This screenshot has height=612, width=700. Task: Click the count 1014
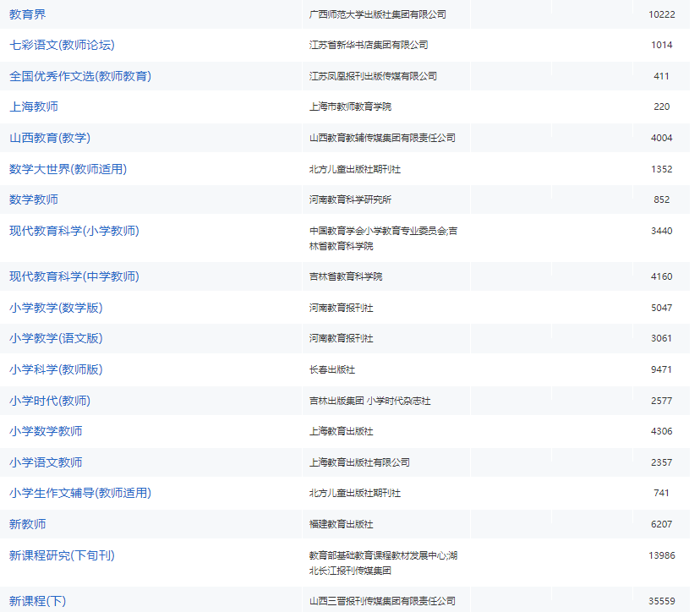click(x=662, y=45)
